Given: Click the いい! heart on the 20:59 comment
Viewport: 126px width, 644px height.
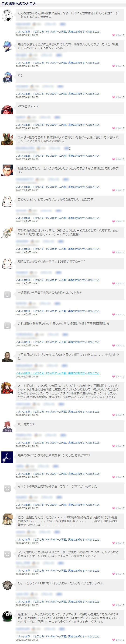Looking at the screenshot, I should tap(113, 35).
